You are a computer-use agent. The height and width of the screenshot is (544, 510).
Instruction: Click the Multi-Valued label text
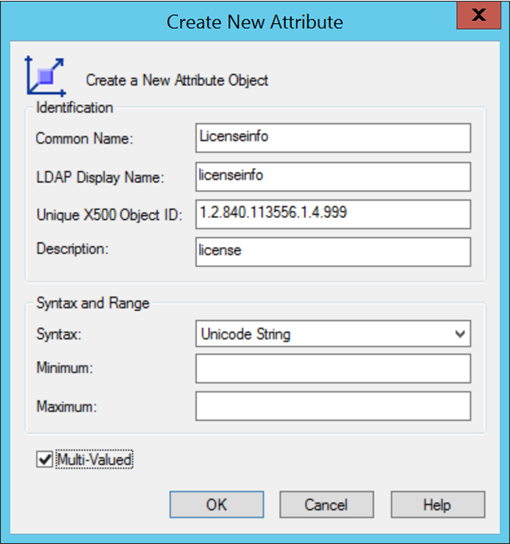(x=94, y=460)
